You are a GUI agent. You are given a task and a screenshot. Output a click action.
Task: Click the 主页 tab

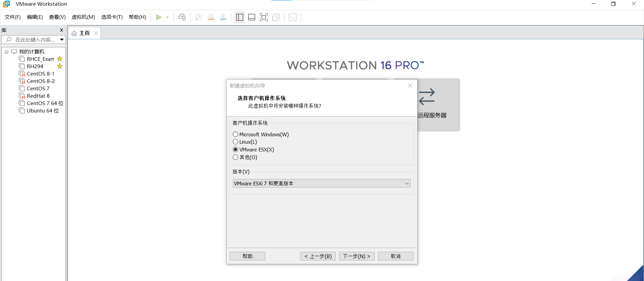[x=85, y=33]
